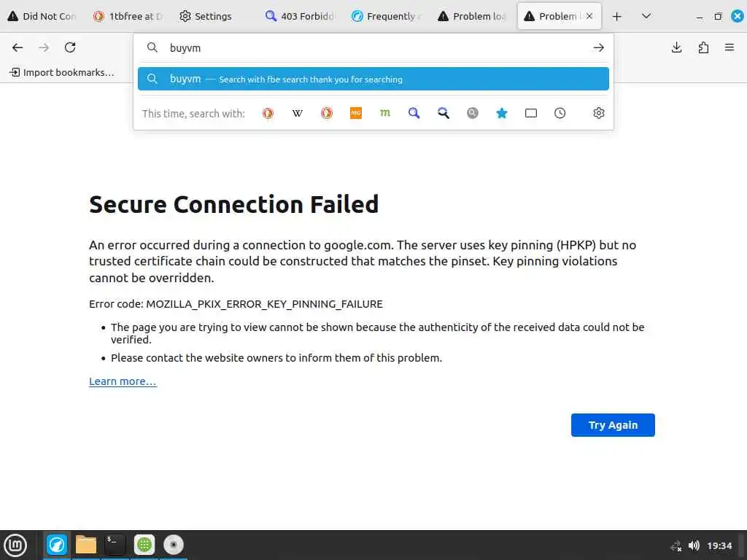Search open tabs using the tabs icon
Viewport: 747px width, 560px height.
coord(531,113)
